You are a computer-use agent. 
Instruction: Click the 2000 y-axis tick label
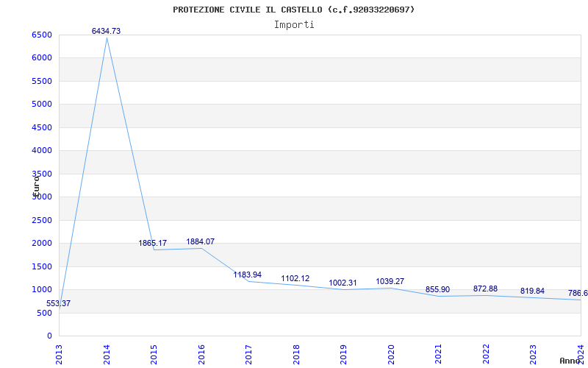(x=42, y=243)
